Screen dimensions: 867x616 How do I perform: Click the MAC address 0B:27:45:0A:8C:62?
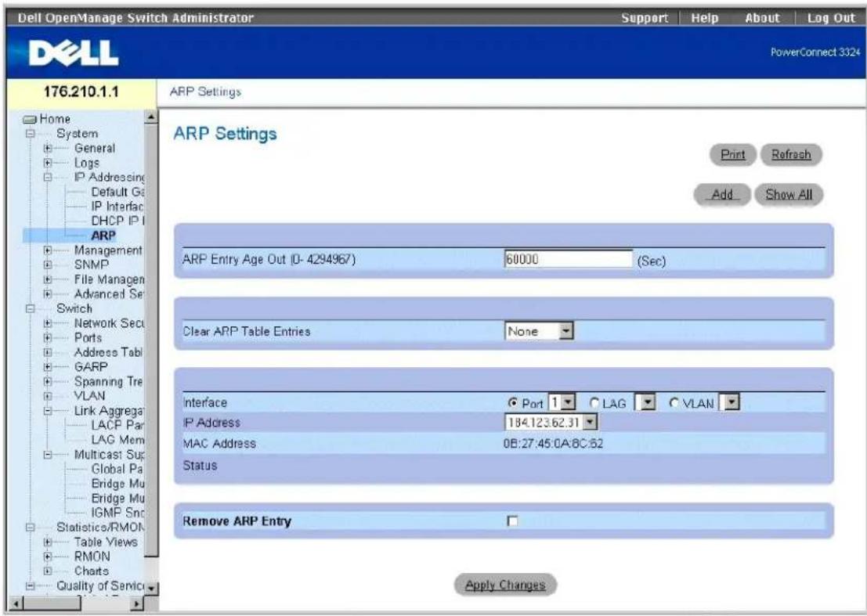point(553,444)
